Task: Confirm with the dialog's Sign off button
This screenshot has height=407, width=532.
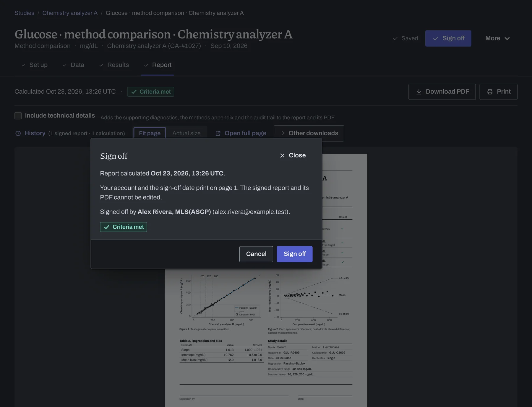Action: [295, 254]
